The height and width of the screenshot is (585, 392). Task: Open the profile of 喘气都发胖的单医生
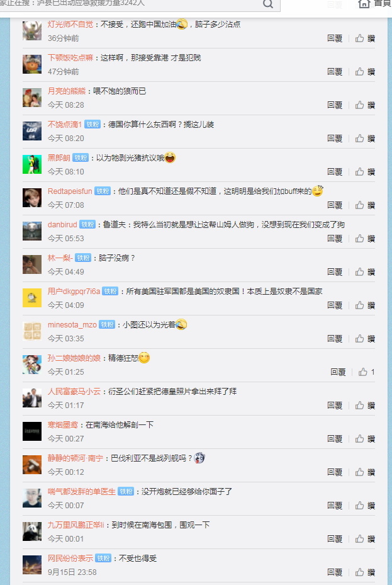[x=82, y=492]
